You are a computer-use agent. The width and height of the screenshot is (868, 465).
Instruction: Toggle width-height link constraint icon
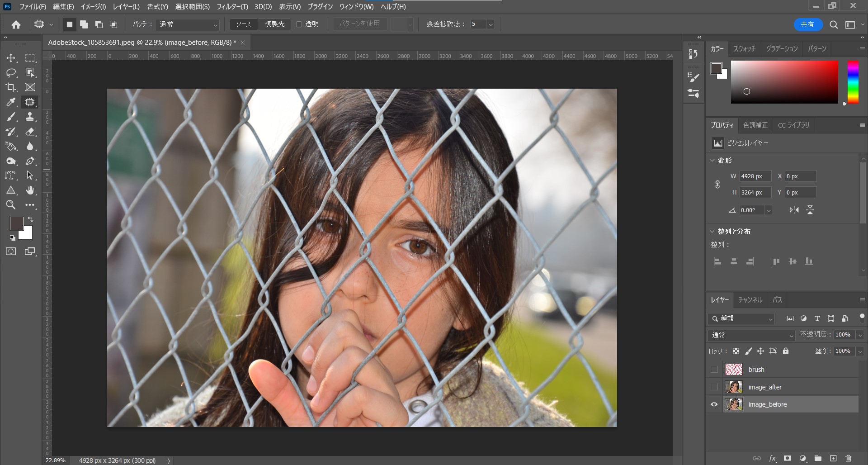pyautogui.click(x=717, y=185)
